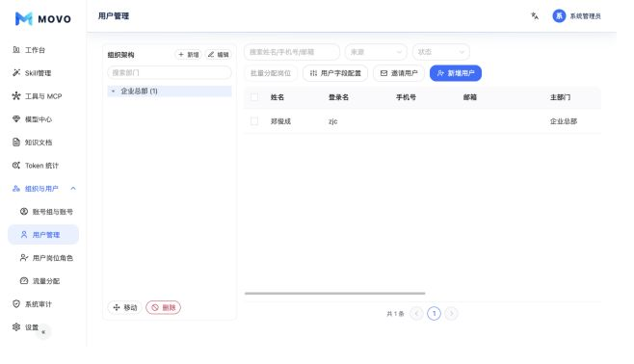Go to 工具与 MCP page
This screenshot has height=364, width=634.
tap(43, 96)
